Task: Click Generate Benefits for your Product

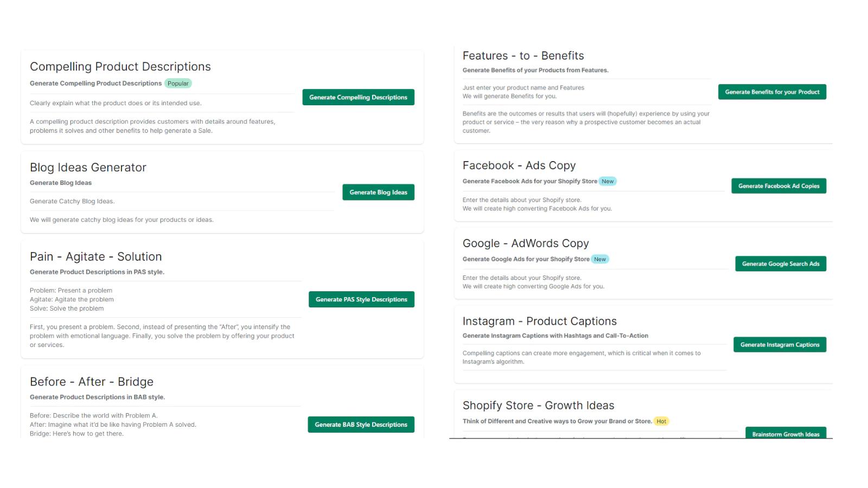Action: 772,92
